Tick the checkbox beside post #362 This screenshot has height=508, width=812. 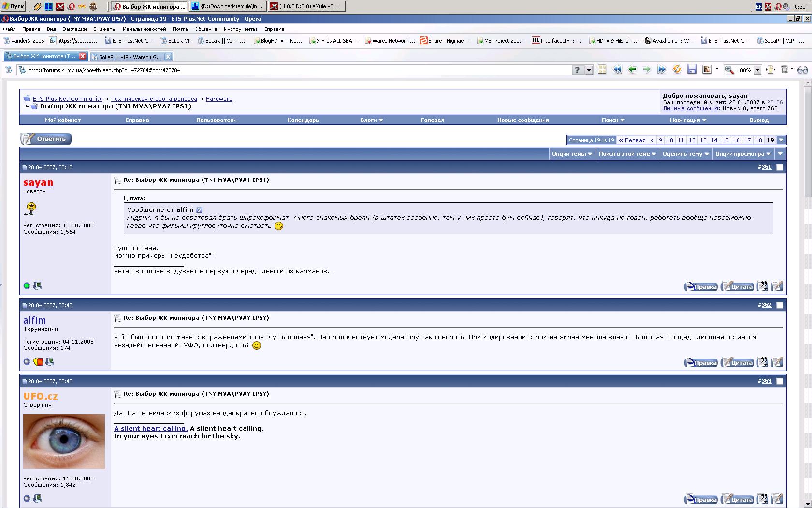tap(779, 305)
